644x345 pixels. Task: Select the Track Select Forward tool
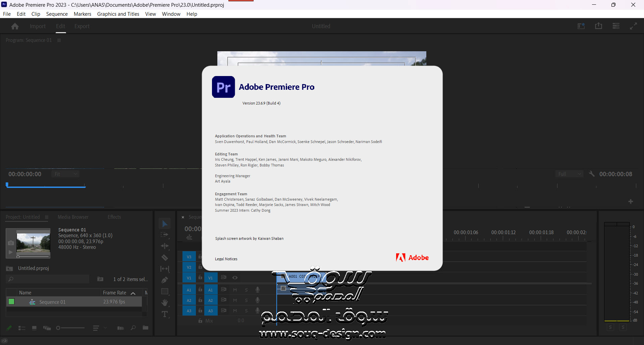[x=164, y=235]
